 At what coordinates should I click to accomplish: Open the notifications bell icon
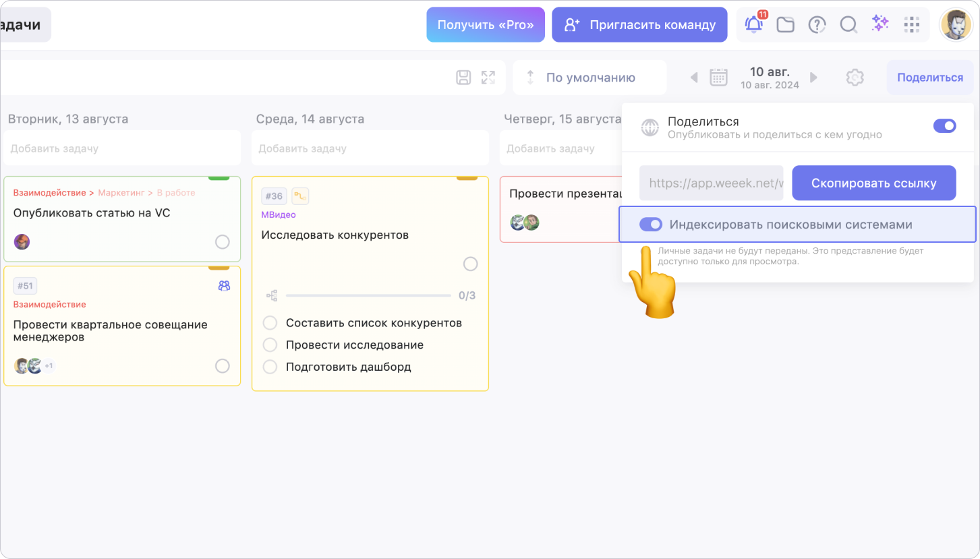[753, 25]
